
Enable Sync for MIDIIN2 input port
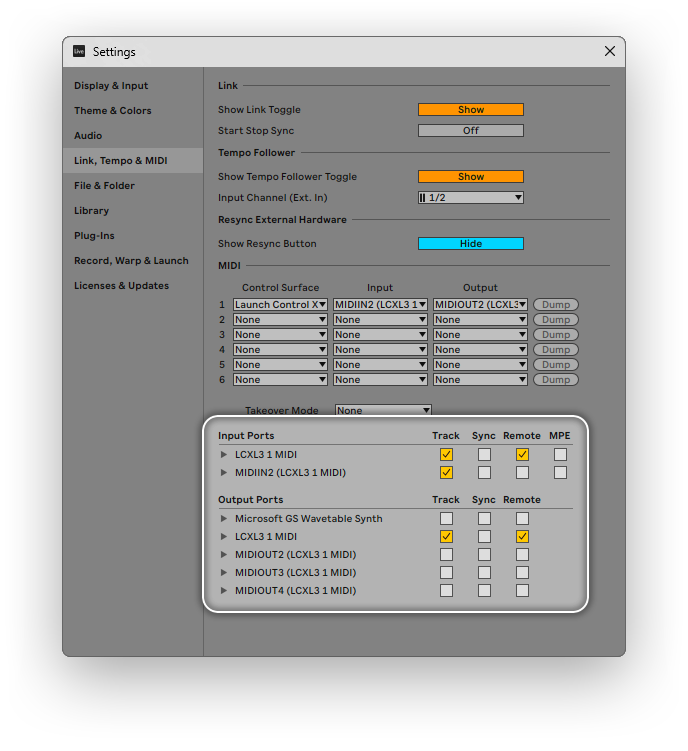(484, 473)
